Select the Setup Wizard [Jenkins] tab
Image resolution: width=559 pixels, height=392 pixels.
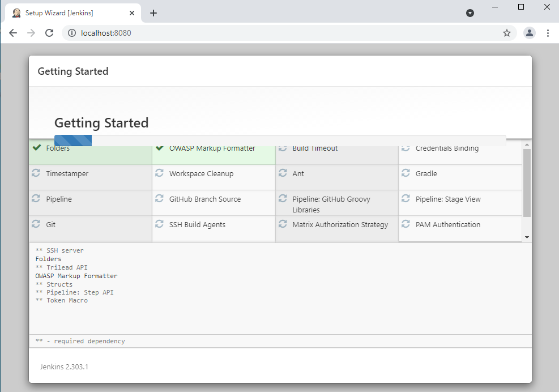73,13
